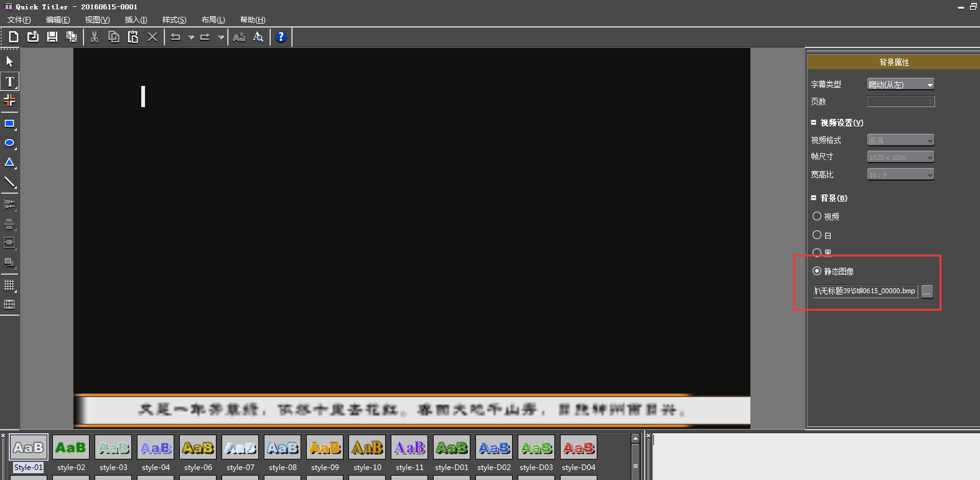Click the Save As toolbar icon
Viewport: 980px width, 480px height.
pyautogui.click(x=72, y=37)
